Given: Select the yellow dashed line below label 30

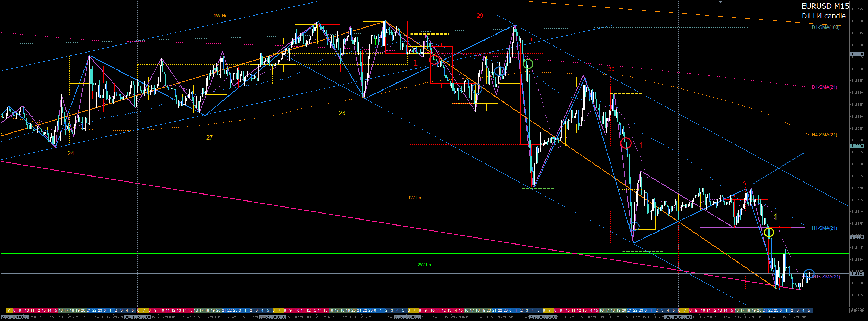Looking at the screenshot, I should (625, 93).
